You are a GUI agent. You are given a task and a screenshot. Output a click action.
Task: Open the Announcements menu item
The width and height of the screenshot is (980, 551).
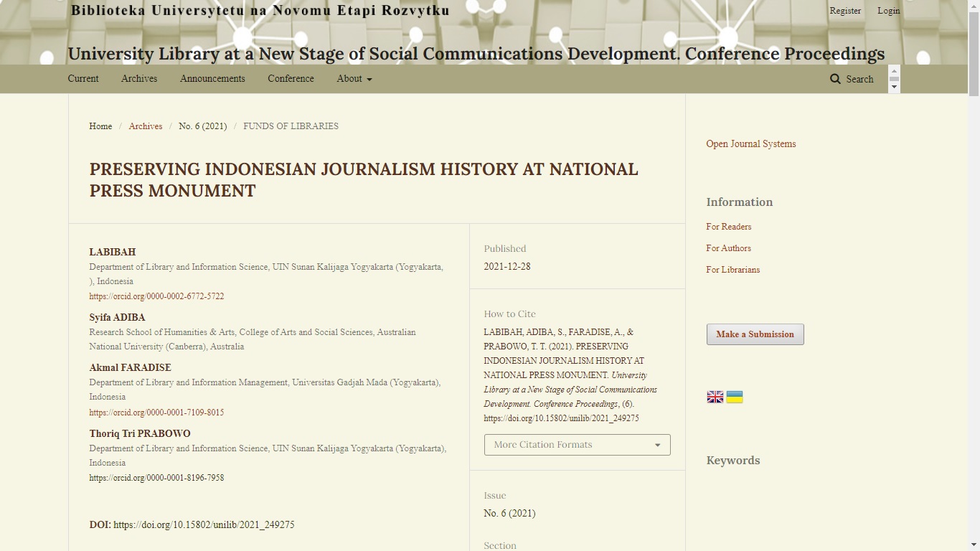(x=212, y=79)
